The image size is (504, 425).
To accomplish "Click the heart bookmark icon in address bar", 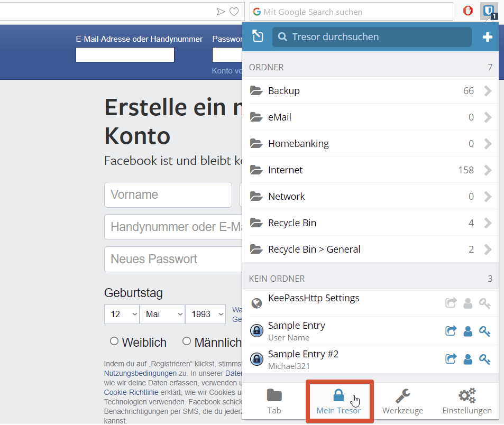I will tap(234, 12).
